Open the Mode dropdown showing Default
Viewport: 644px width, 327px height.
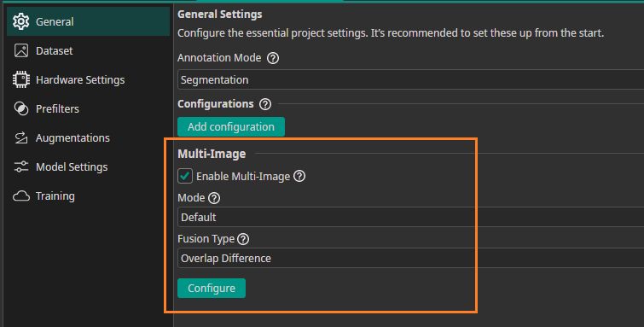pyautogui.click(x=411, y=217)
